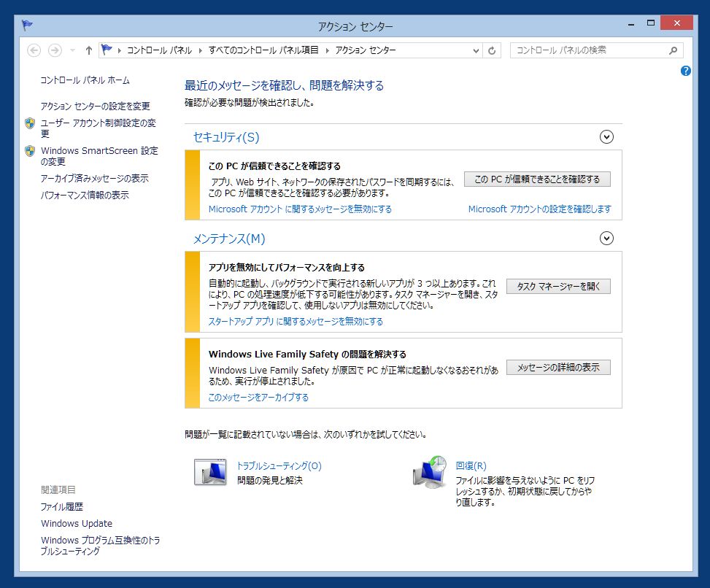710x588 pixels.
Task: Click the shield icon beside Windows SmartScreen
Action: coord(30,151)
